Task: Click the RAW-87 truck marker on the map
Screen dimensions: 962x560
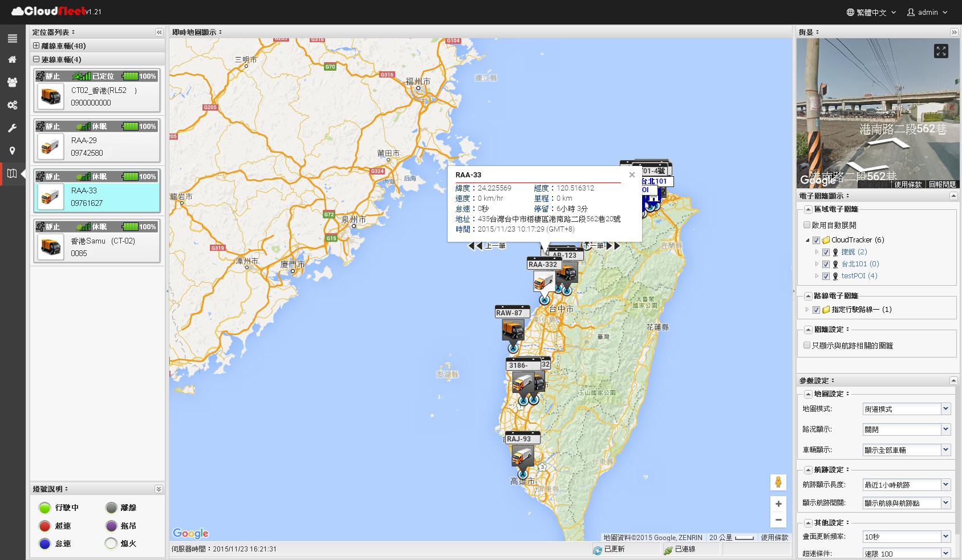Action: [x=513, y=329]
